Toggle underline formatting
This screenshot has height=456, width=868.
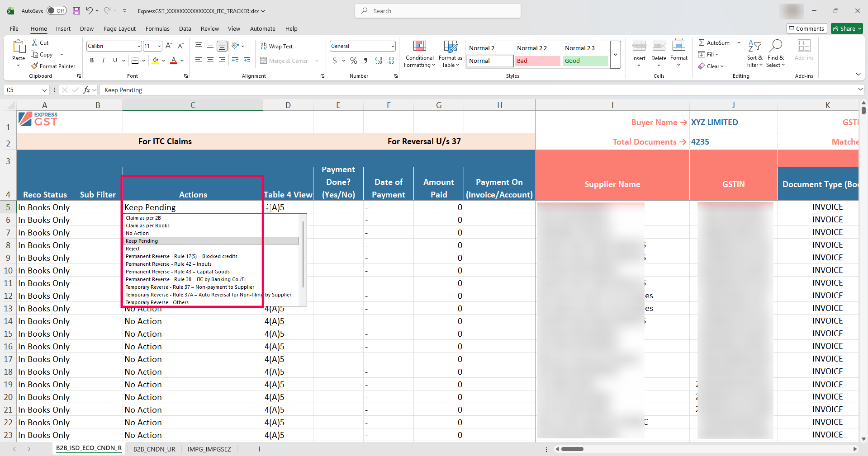(115, 61)
